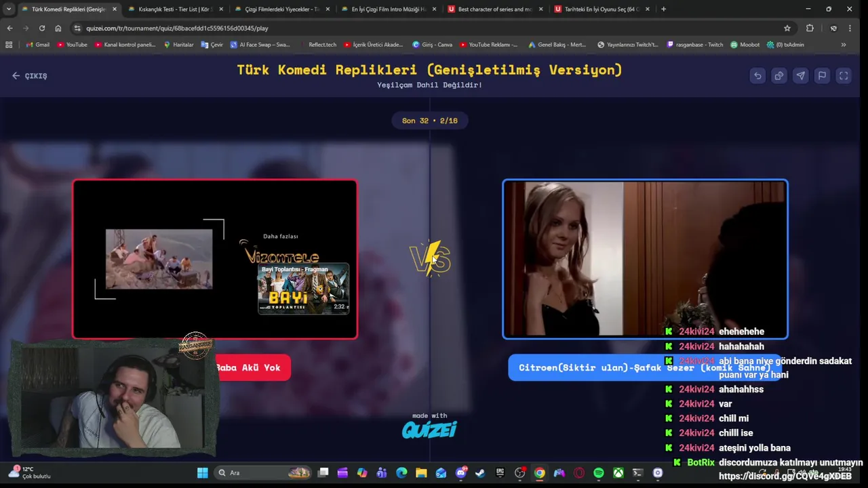Open the apps grid in bookmarks bar
Screen dimensions: 868x488
[9, 45]
